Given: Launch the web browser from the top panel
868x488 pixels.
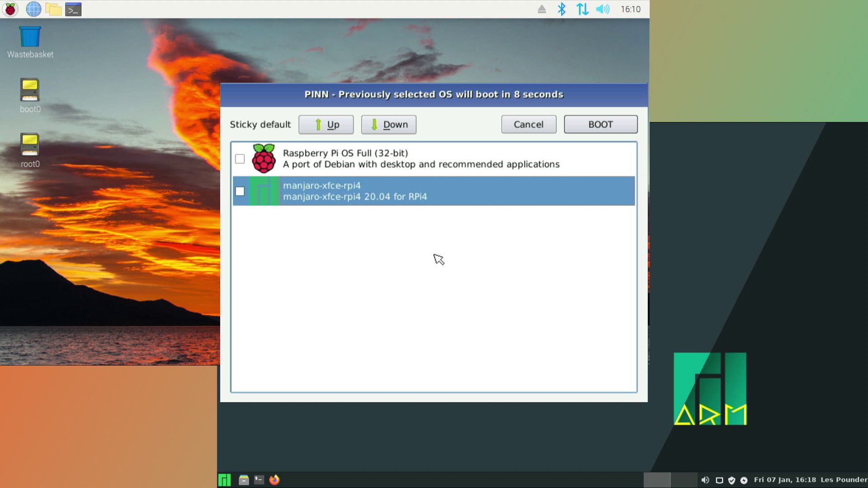Looking at the screenshot, I should tap(33, 9).
